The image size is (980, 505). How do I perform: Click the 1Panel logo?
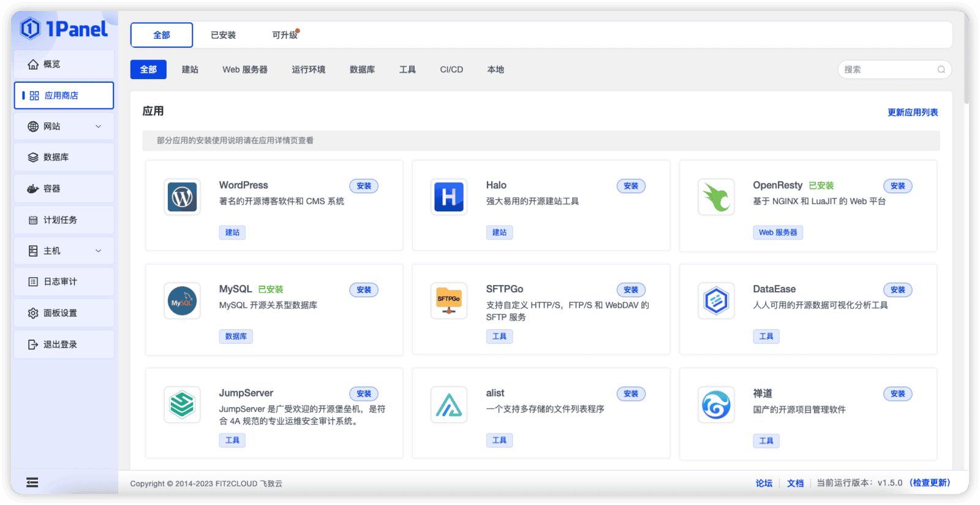pos(64,28)
